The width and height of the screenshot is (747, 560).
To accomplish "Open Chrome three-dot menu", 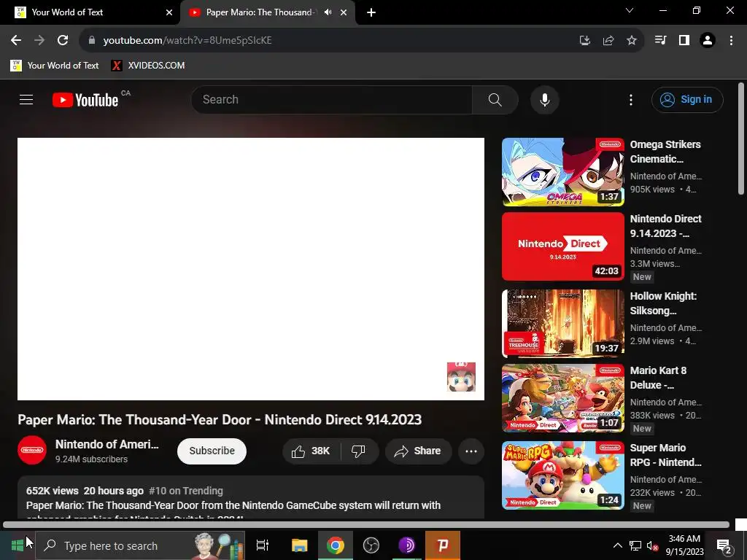I will pos(731,41).
